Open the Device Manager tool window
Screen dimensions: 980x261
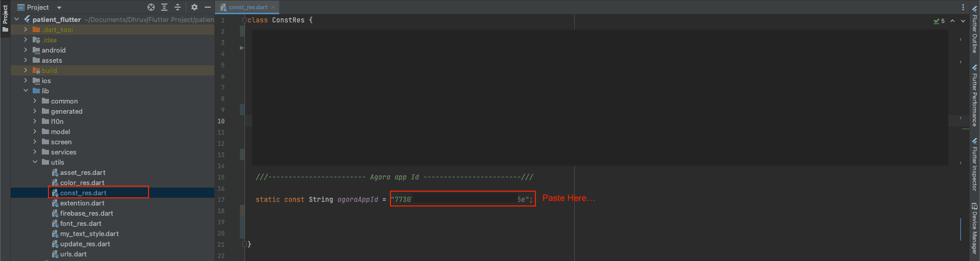click(974, 228)
